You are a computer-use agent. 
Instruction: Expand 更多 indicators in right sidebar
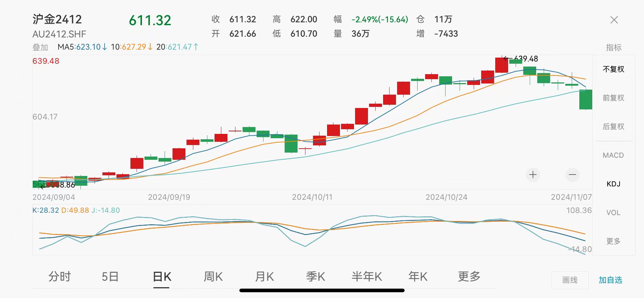click(x=613, y=241)
